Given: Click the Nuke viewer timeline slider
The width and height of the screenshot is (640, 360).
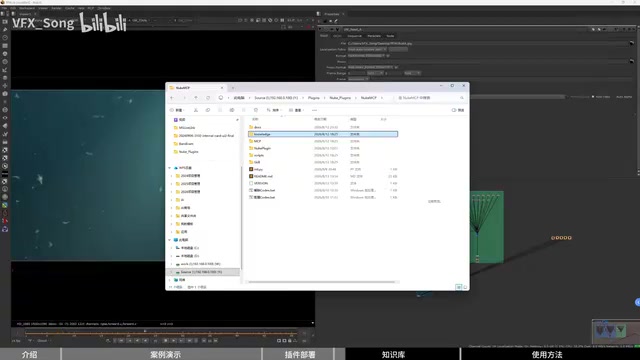Looking at the screenshot, I should 161,332.
